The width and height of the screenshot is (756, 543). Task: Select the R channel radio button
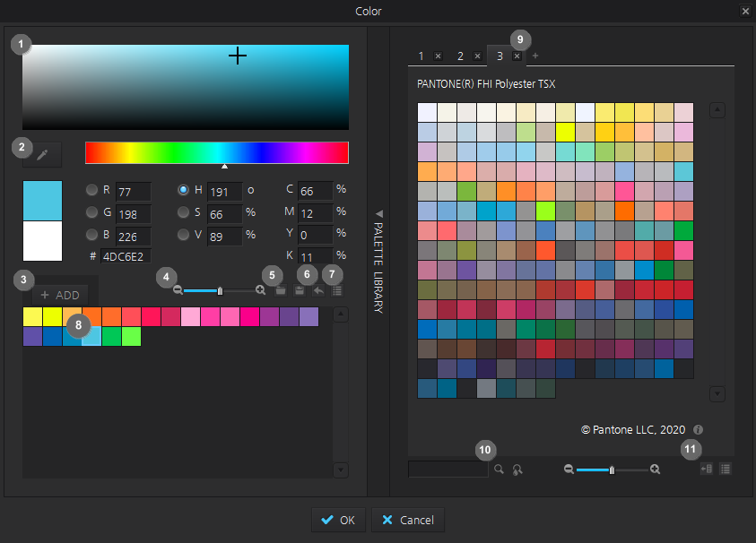(91, 190)
